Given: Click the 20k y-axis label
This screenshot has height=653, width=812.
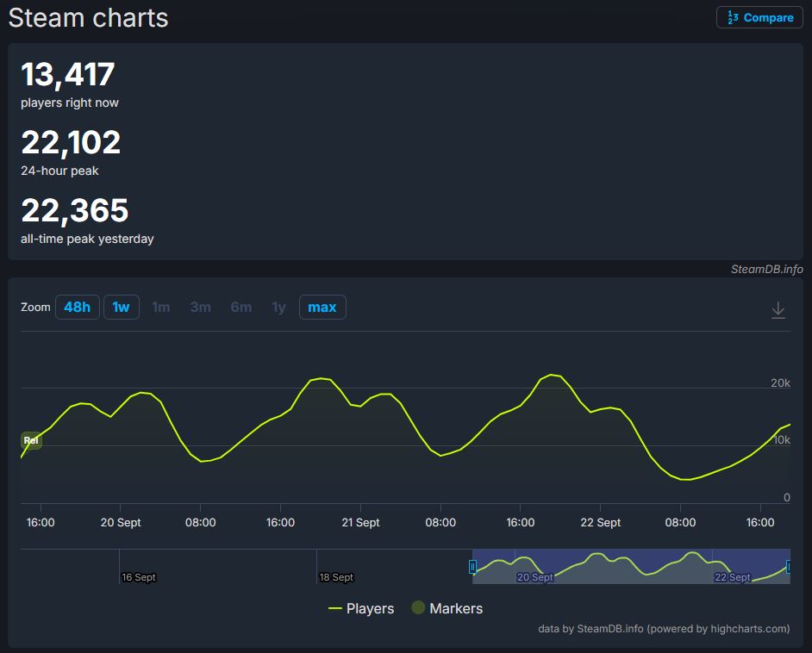Looking at the screenshot, I should (780, 382).
